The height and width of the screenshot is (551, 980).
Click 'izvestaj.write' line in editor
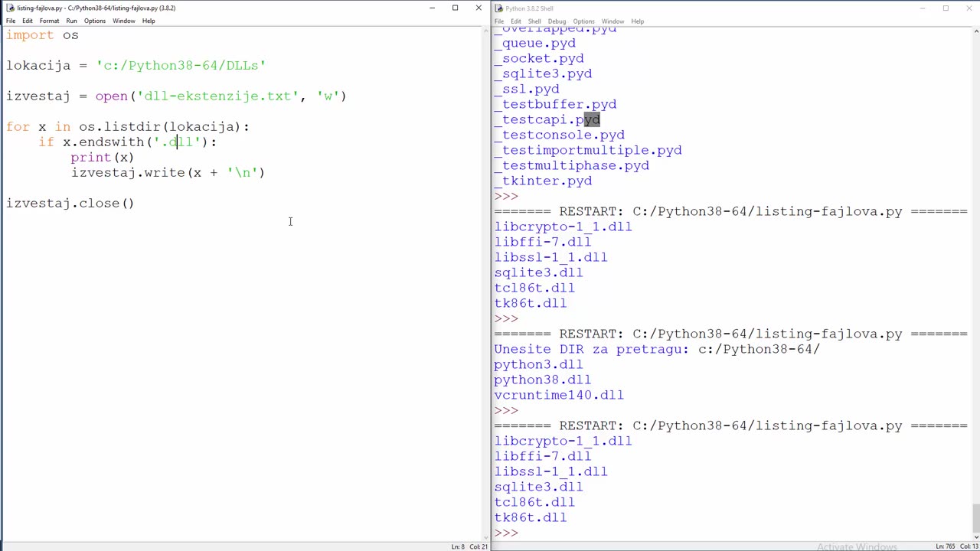click(168, 173)
